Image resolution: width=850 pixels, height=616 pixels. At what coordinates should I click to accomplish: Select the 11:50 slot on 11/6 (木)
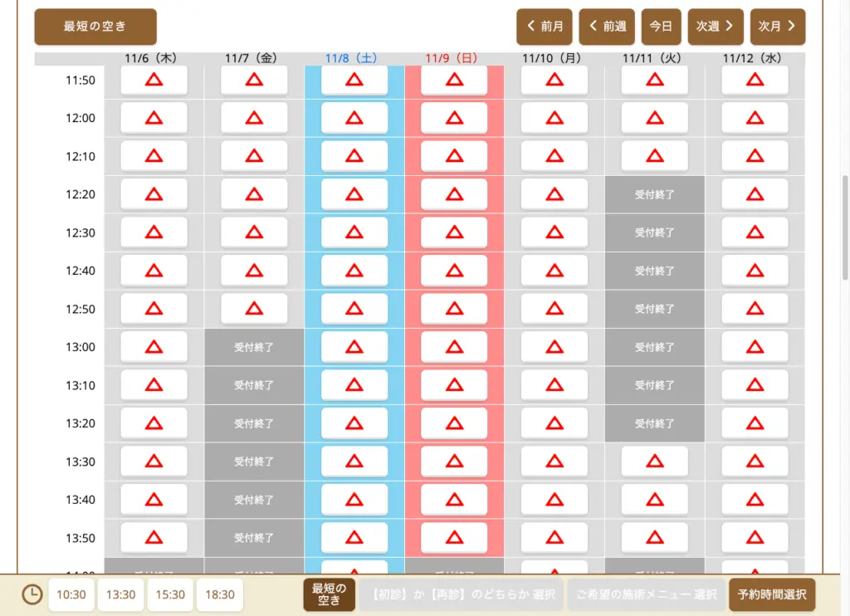[x=154, y=80]
